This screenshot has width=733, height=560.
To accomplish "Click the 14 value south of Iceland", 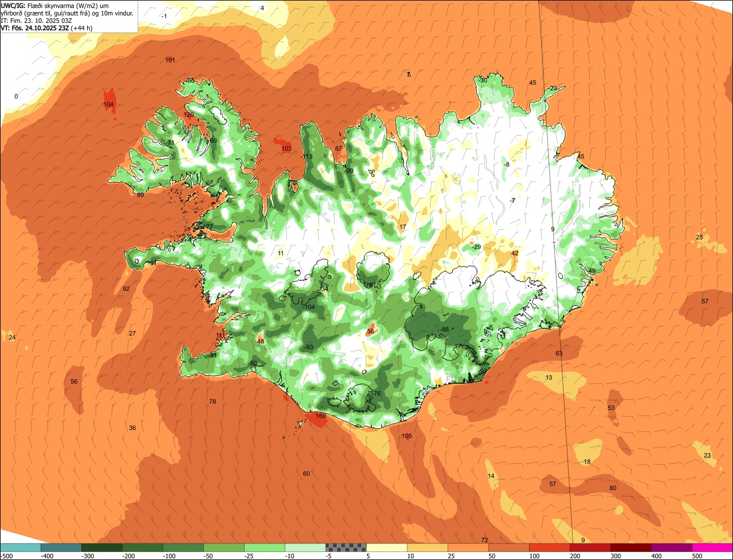I will [491, 476].
